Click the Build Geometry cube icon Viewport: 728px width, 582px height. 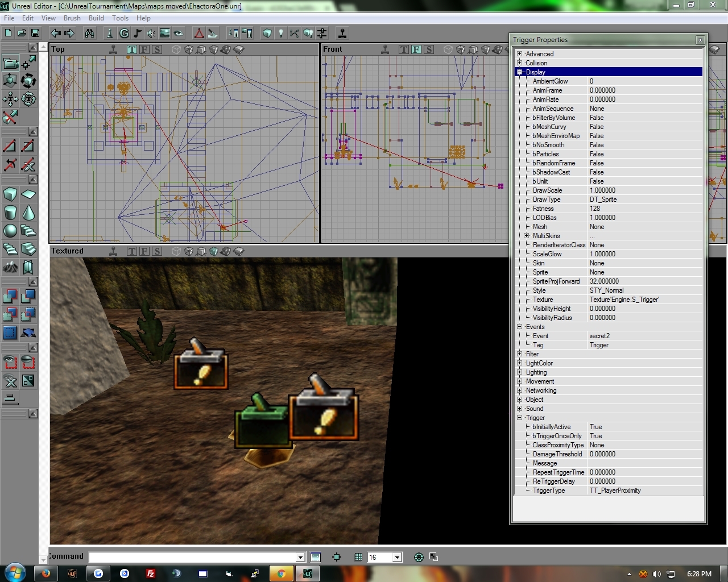coord(267,33)
